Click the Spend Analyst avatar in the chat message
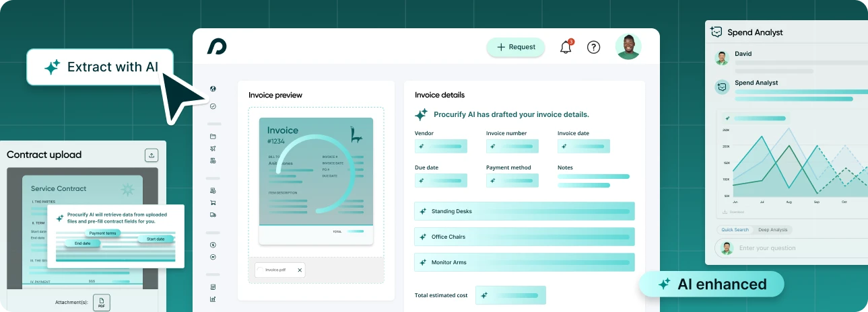 coord(722,87)
